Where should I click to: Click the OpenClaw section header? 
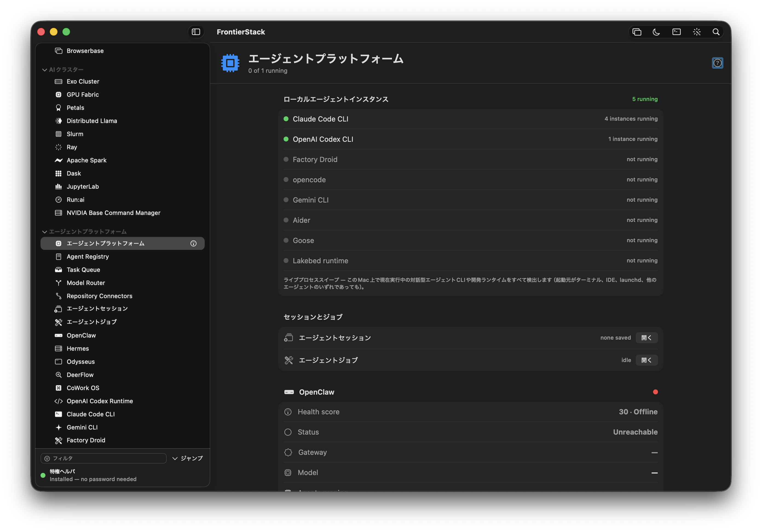coord(317,392)
